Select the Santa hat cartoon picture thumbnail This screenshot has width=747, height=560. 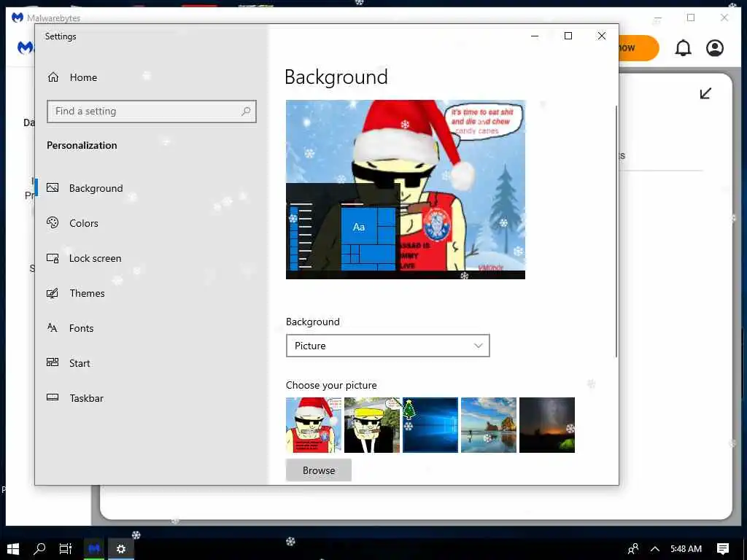(x=314, y=425)
